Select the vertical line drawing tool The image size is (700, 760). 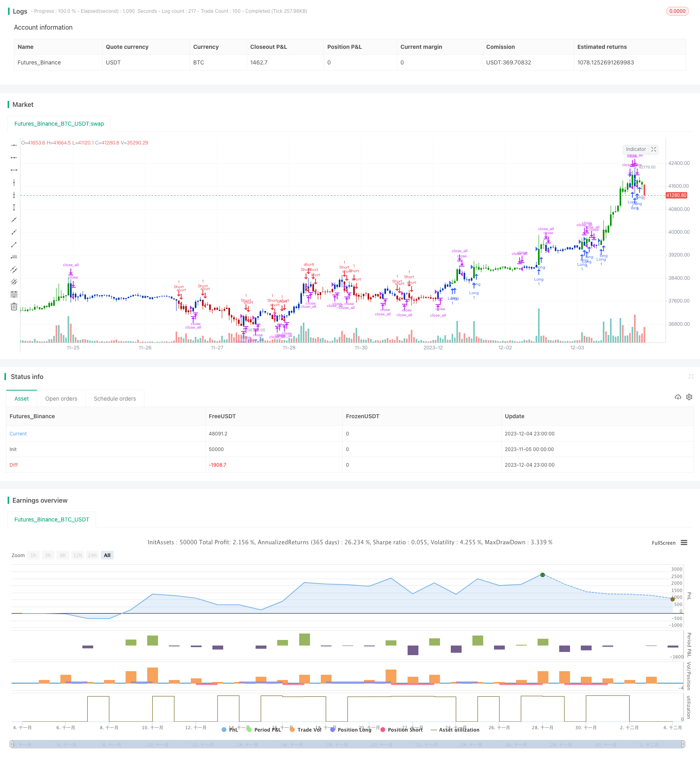pyautogui.click(x=14, y=182)
